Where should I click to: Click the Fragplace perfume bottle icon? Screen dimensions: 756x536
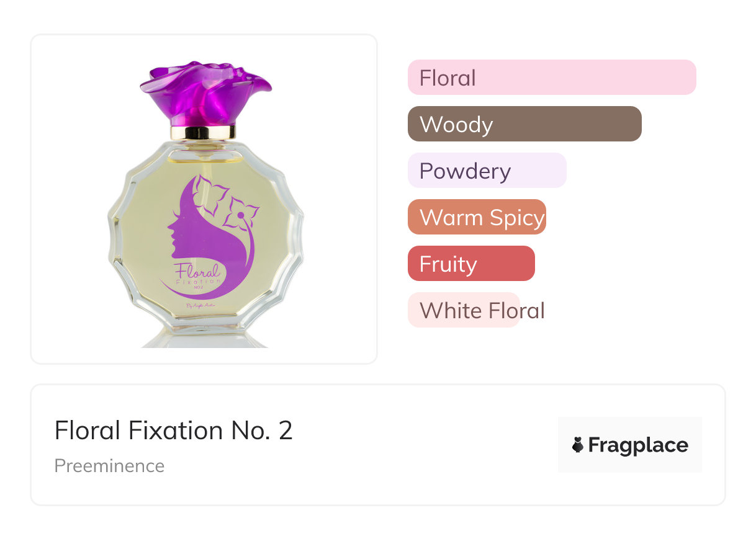click(x=578, y=445)
